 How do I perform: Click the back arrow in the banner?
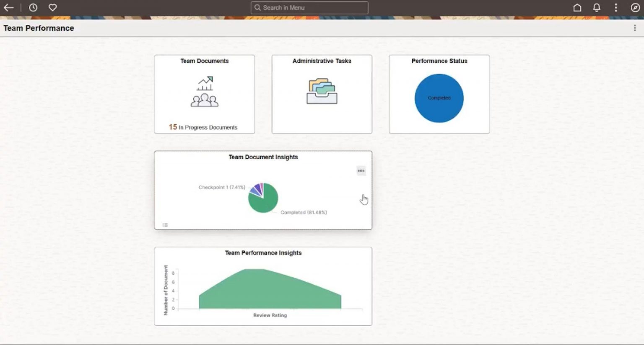coord(8,7)
